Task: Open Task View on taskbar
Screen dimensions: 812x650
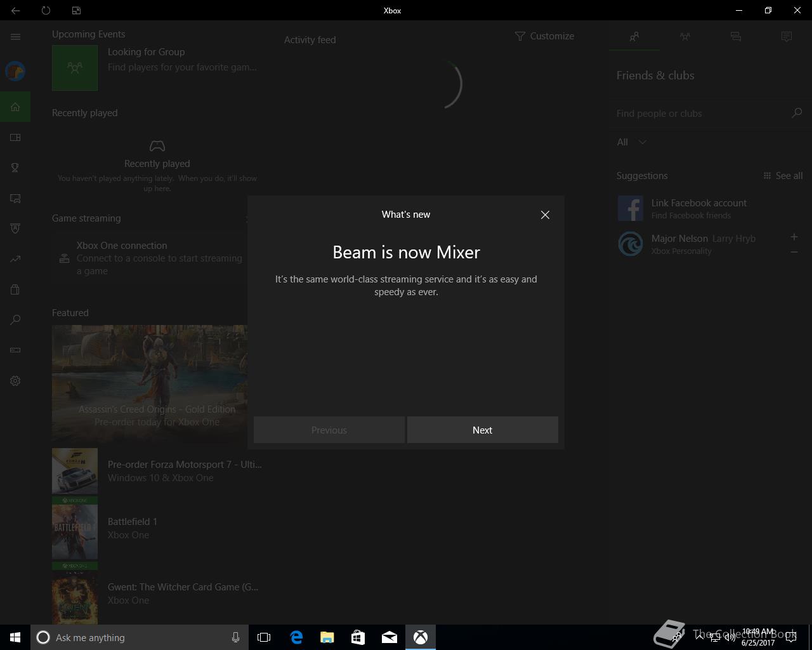Action: pos(264,637)
